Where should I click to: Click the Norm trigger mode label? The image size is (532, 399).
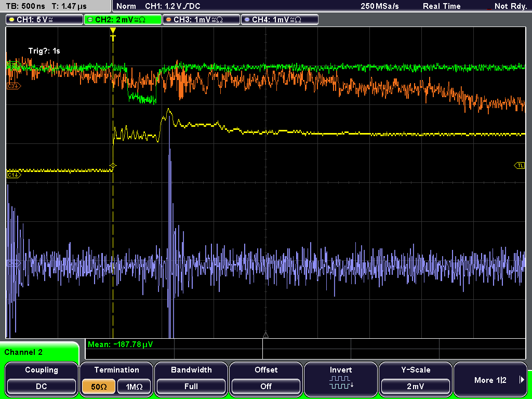tap(126, 6)
